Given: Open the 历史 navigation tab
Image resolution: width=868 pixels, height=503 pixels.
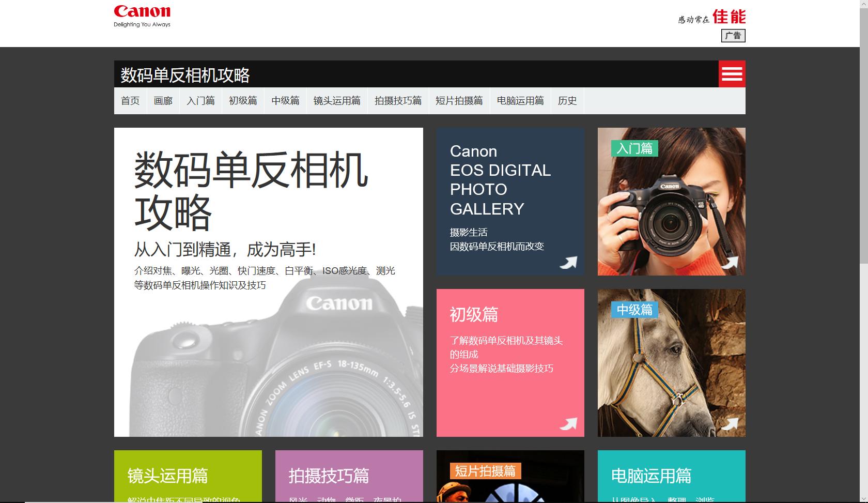Looking at the screenshot, I should point(567,101).
